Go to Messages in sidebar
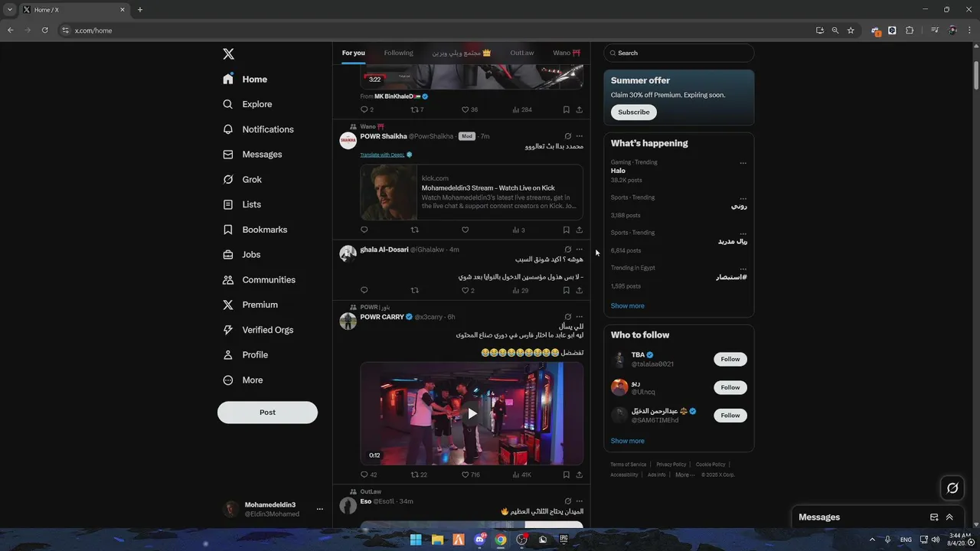This screenshot has width=980, height=551. pos(252,155)
